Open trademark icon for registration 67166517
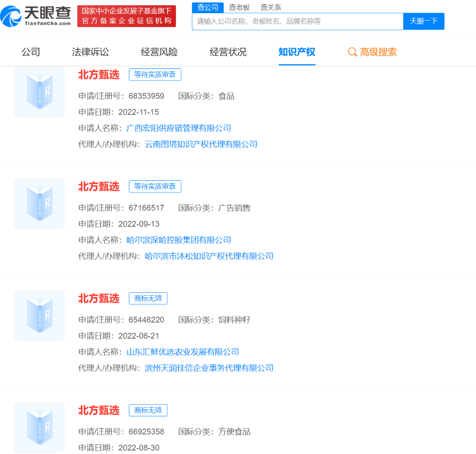The width and height of the screenshot is (476, 454). point(40,204)
